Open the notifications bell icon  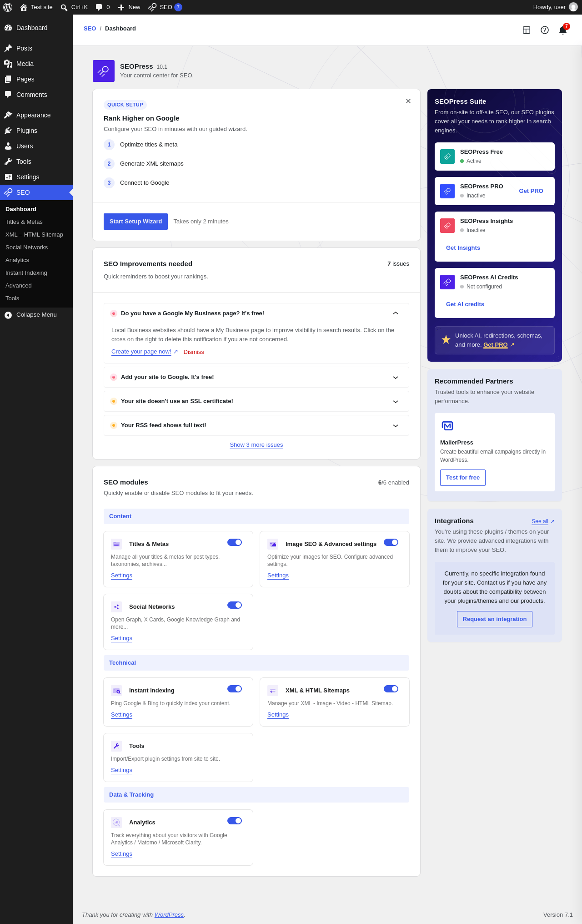pyautogui.click(x=563, y=30)
